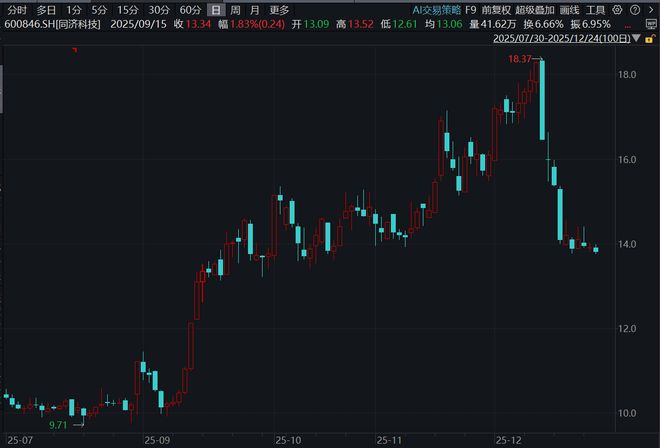Image resolution: width=660 pixels, height=448 pixels.
Task: Toggle the yellow unlock padlock icon
Action: [x=649, y=39]
